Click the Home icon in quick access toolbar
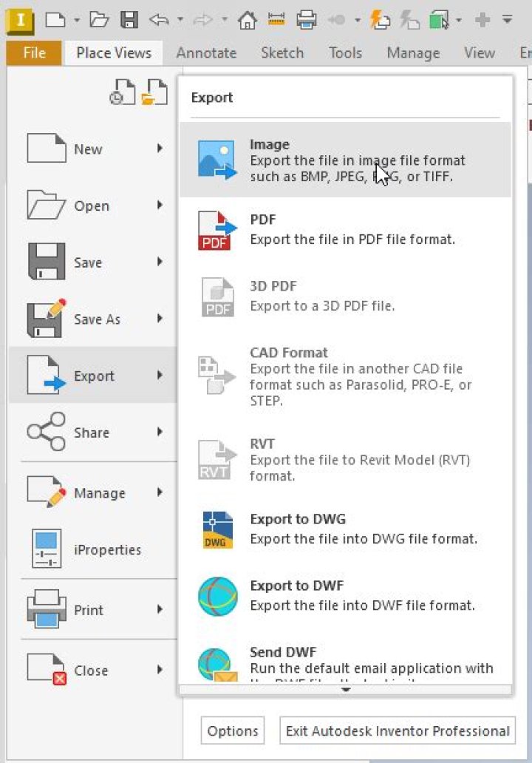Image resolution: width=532 pixels, height=763 pixels. pyautogui.click(x=247, y=20)
